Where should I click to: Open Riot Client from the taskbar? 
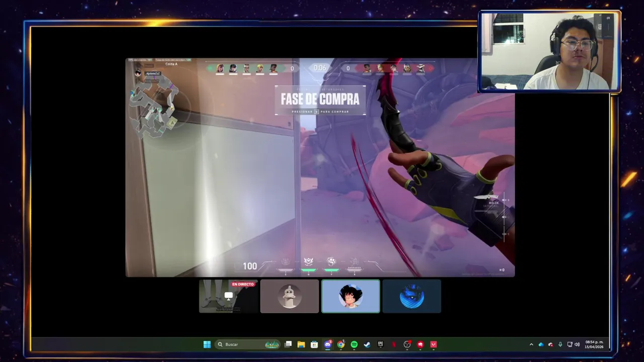[x=420, y=344]
